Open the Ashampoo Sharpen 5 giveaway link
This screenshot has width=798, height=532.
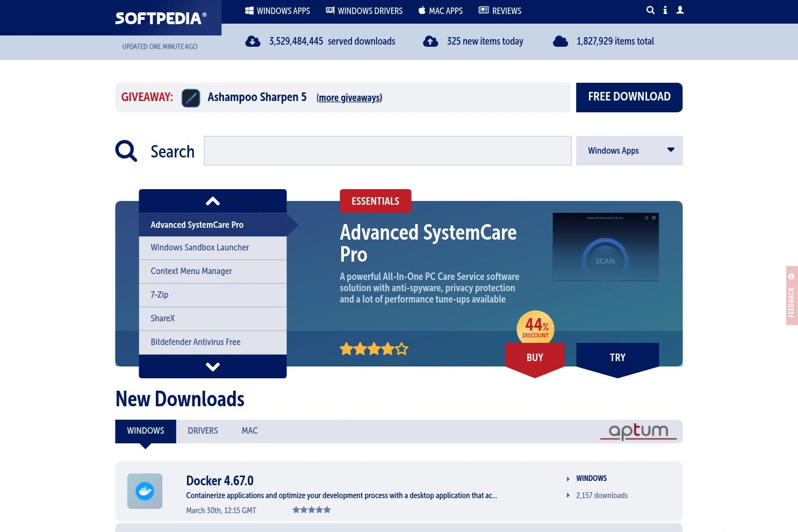pyautogui.click(x=257, y=97)
